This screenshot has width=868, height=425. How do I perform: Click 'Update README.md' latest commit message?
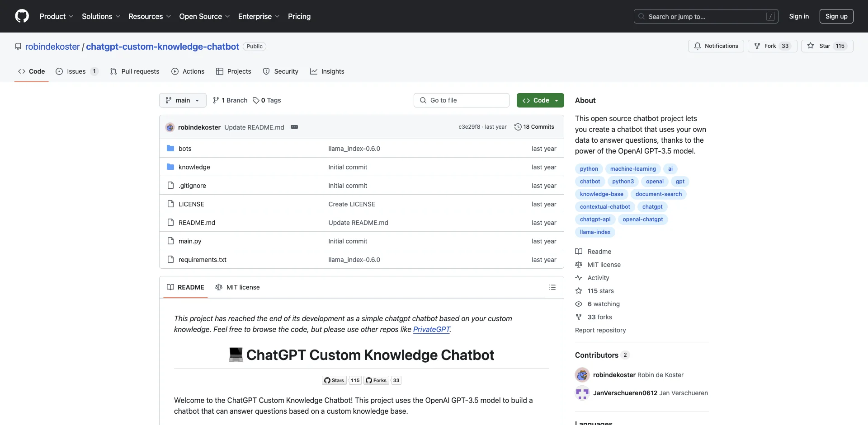click(x=254, y=127)
